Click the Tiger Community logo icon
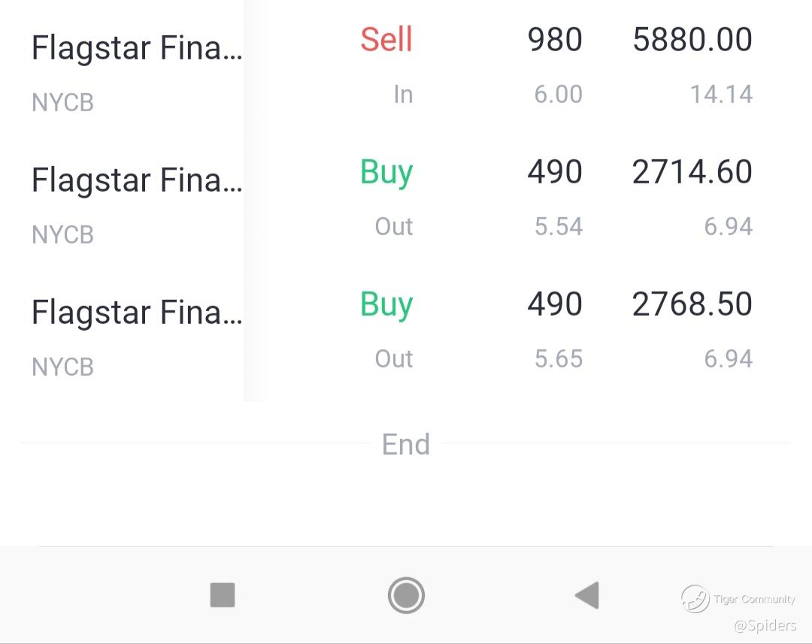Viewport: 812px width, 644px height. (x=695, y=599)
